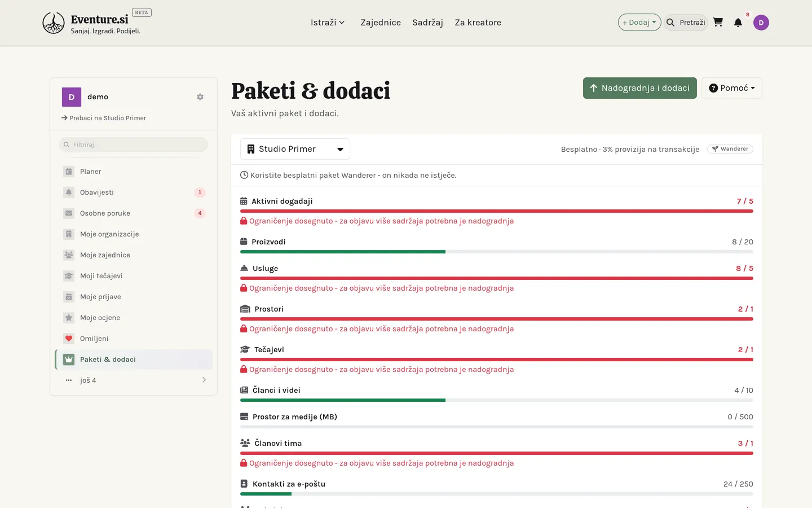812x508 pixels.
Task: Click the Moje zajednice people icon
Action: (69, 255)
